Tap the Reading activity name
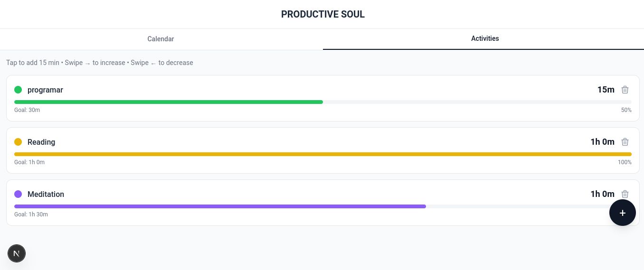644x270 pixels. [41, 142]
